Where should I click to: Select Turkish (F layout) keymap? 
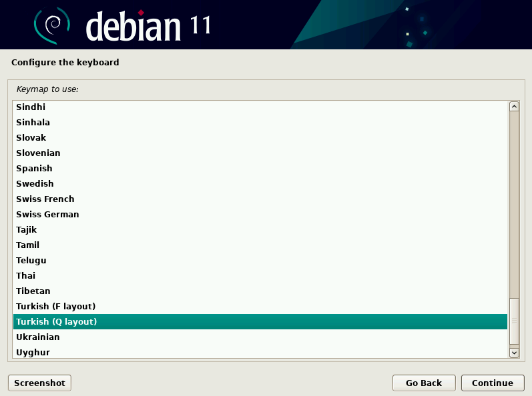point(56,306)
